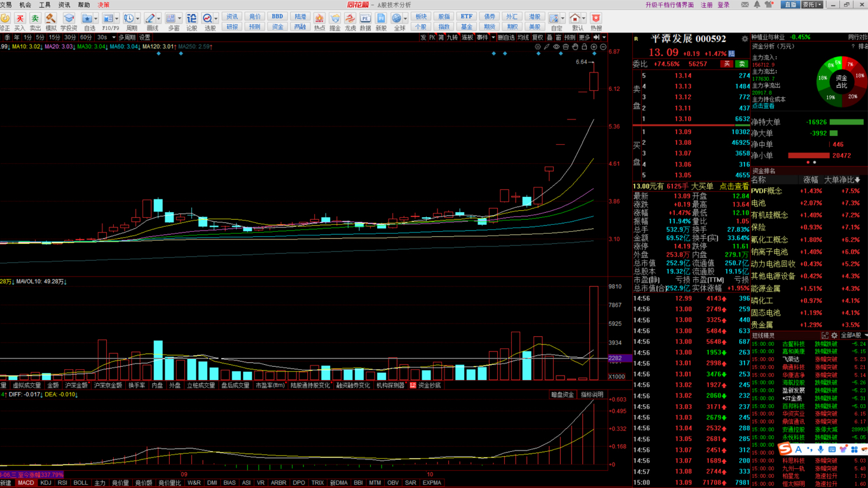The height and width of the screenshot is (488, 868).
Task: Sort by 大单净比 column header
Action: tap(843, 180)
